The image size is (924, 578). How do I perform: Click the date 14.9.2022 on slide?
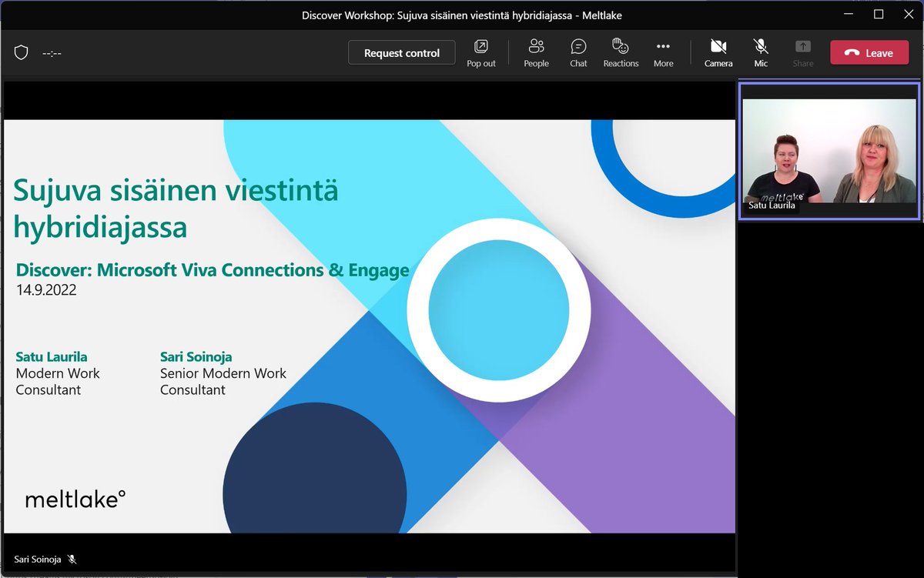coord(46,290)
